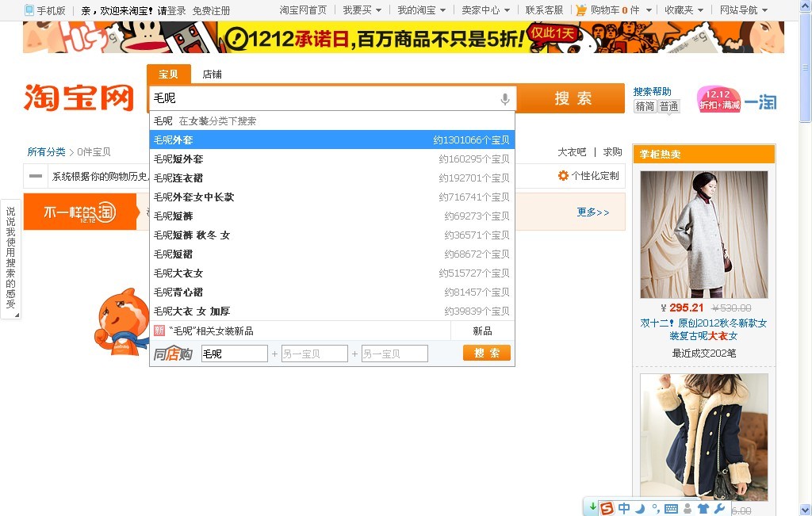The width and height of the screenshot is (812, 516).
Task: Expand the feedback side tab arrow
Action: [17, 314]
